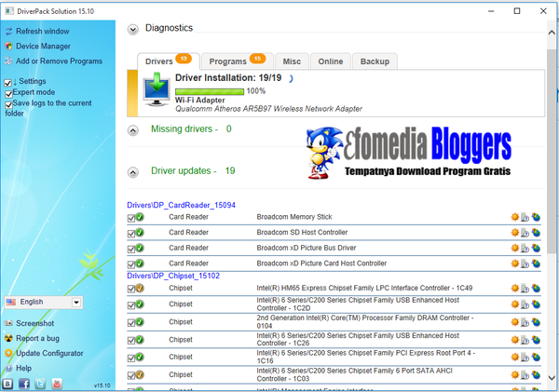Click document icon for Broadcom xD Picture Bus Driver

click(525, 248)
